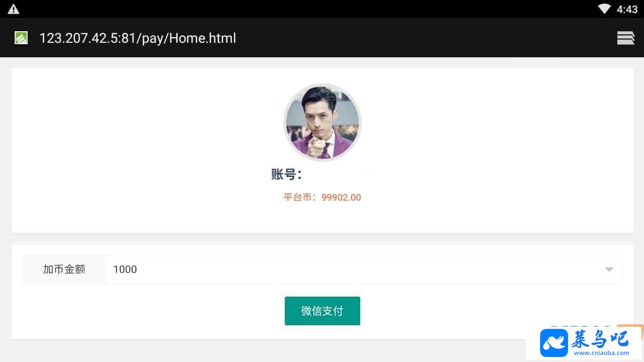Expand the amount list via arrow
The height and width of the screenshot is (362, 644).
pos(609,269)
